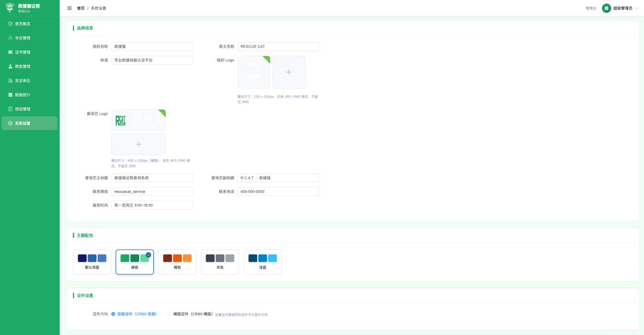
Task: Go to 学员管理 student management
Action: [23, 38]
